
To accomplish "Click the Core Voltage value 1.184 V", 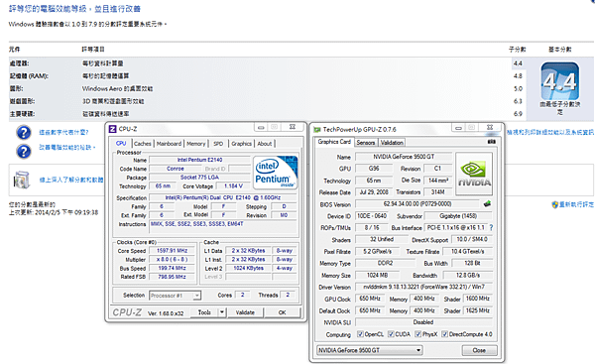I will [x=233, y=186].
